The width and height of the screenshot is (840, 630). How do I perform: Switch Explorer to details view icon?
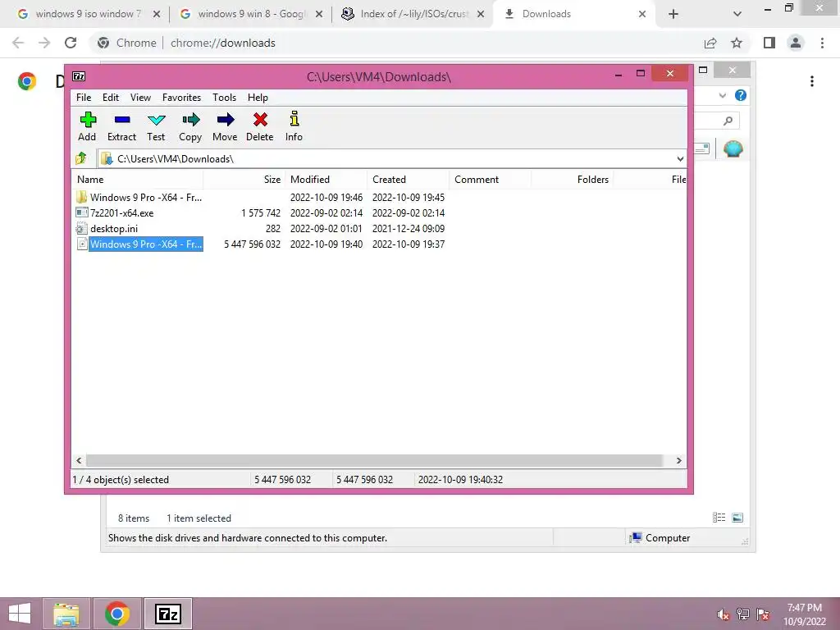pos(719,517)
